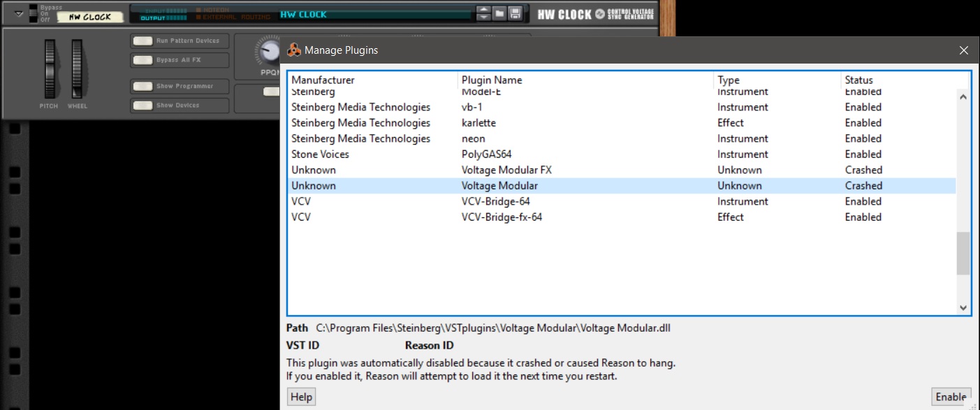Click the Reason logo icon in Manage Plugins title

point(294,50)
